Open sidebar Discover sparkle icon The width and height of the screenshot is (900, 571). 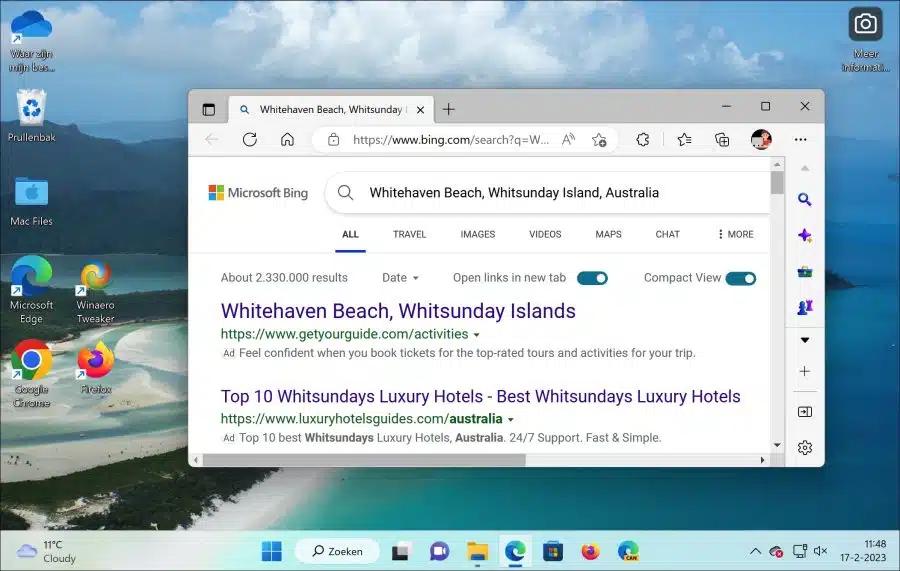(x=805, y=235)
